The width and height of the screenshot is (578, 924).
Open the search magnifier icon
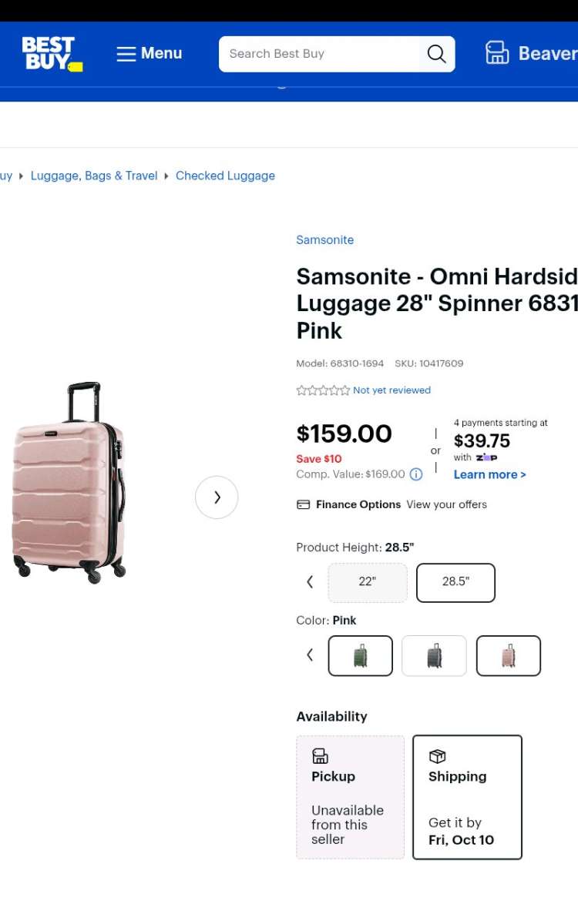pos(436,53)
